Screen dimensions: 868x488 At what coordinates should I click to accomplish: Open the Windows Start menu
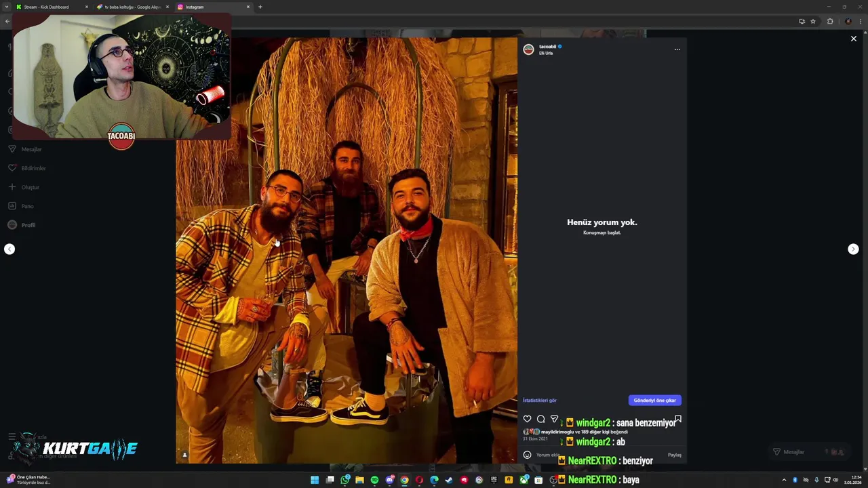pyautogui.click(x=315, y=480)
